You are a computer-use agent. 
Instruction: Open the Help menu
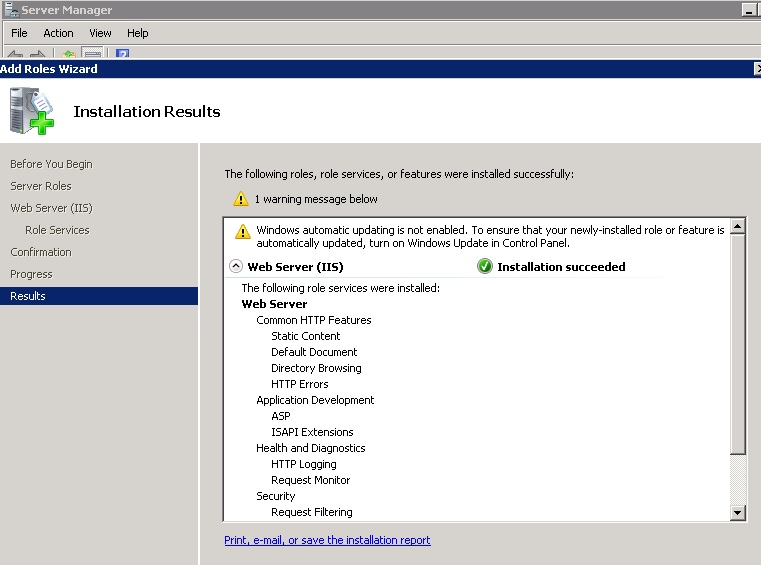(137, 33)
